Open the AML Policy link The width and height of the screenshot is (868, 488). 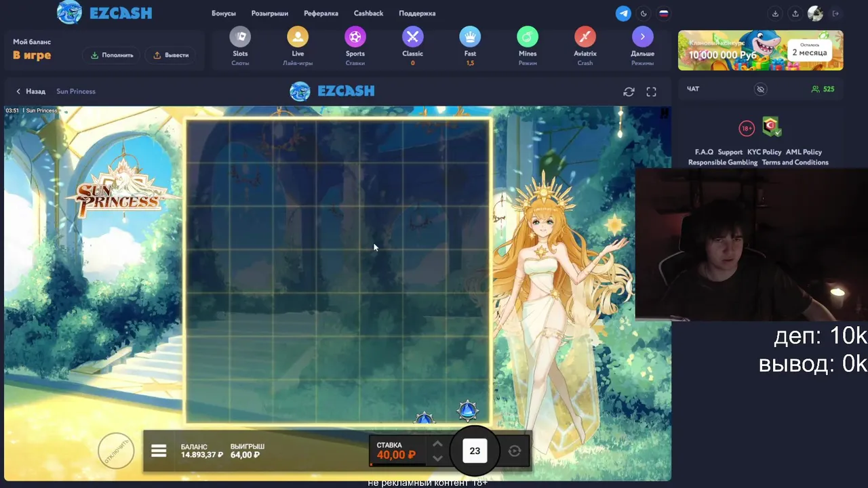tap(804, 152)
